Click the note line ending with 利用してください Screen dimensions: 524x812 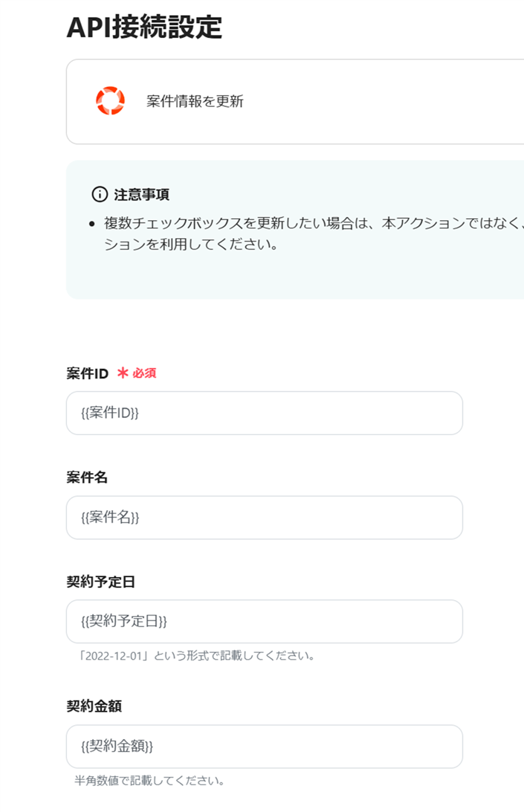pyautogui.click(x=191, y=245)
